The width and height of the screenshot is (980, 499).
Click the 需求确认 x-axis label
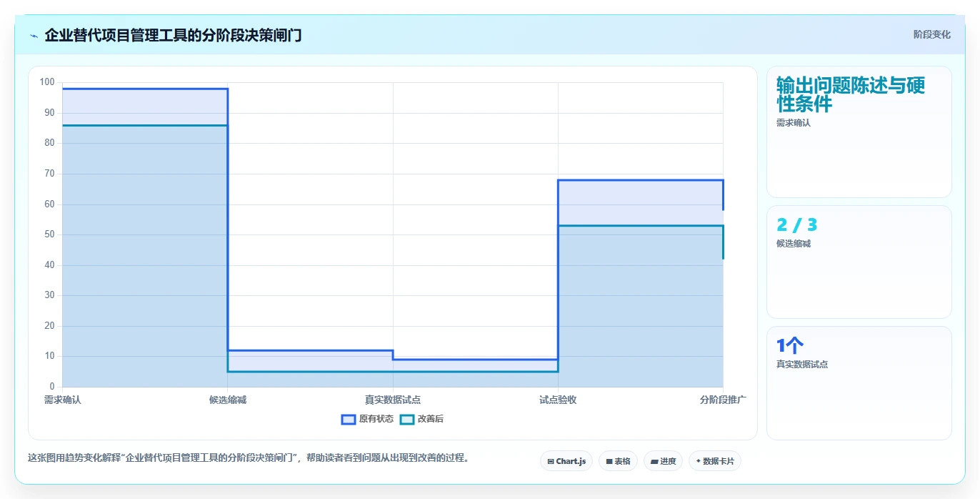(63, 400)
